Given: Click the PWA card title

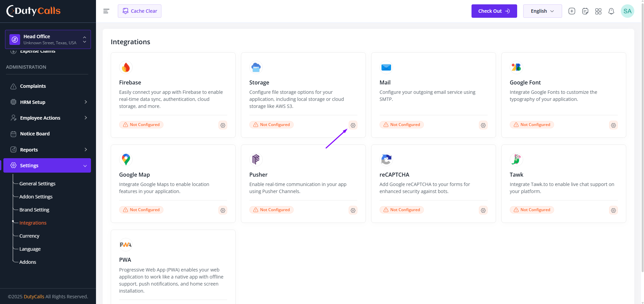Looking at the screenshot, I should (125, 260).
